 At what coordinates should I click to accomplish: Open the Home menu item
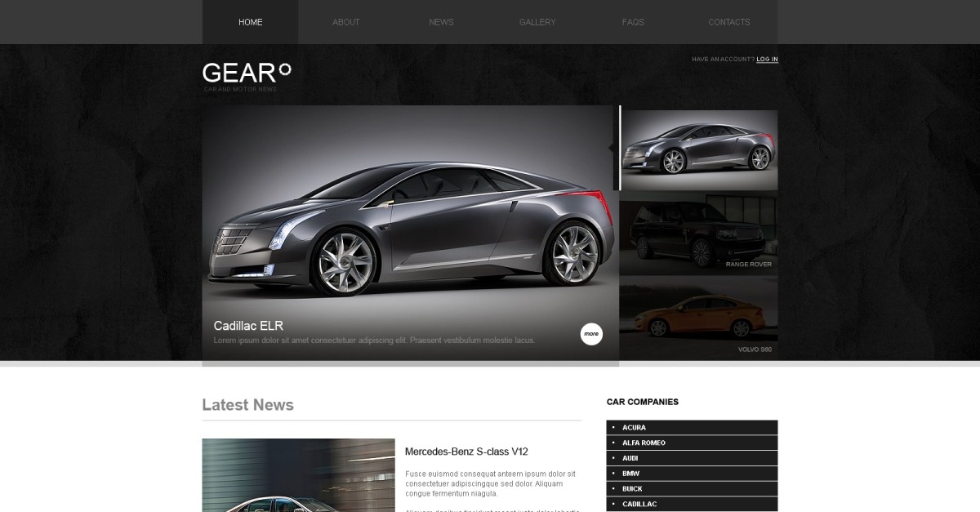click(250, 22)
